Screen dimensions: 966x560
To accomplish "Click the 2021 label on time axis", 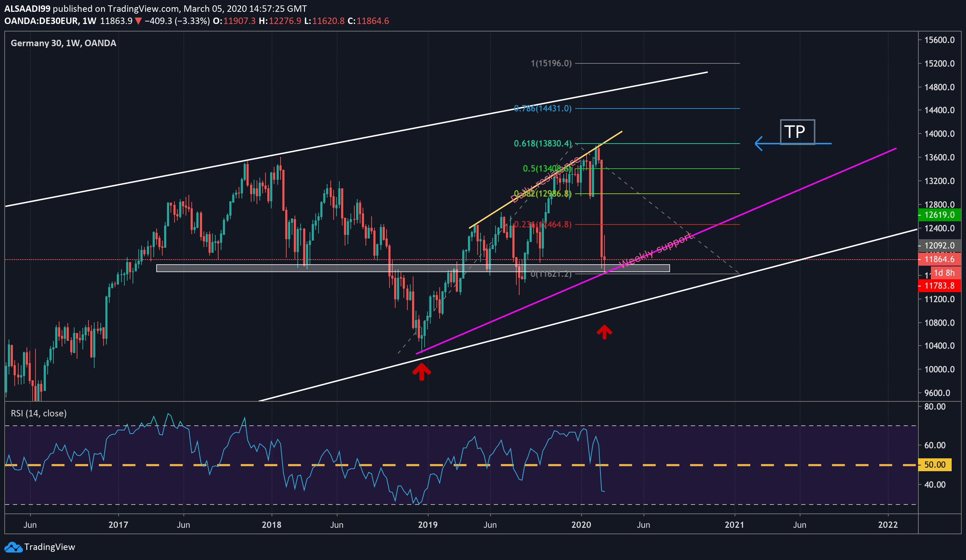I will click(x=735, y=525).
